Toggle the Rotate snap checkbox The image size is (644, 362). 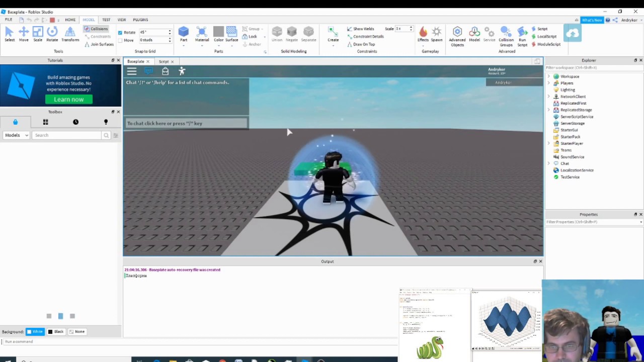tap(120, 33)
